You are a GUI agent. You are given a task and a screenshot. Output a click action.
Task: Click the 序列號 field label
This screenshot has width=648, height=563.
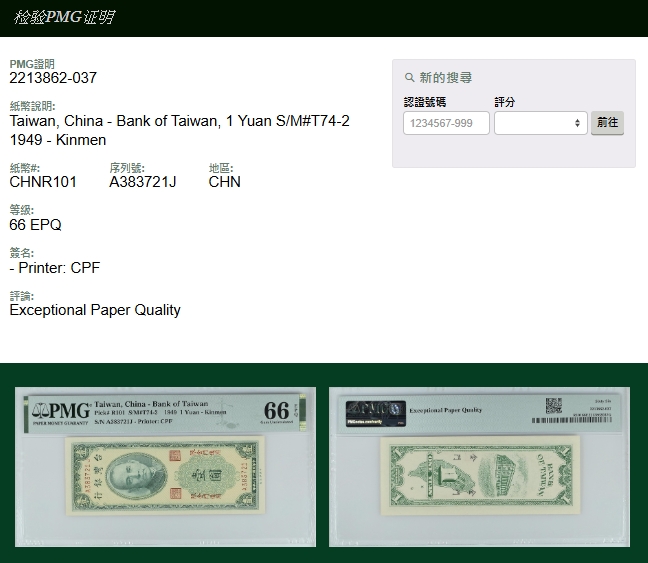click(127, 168)
